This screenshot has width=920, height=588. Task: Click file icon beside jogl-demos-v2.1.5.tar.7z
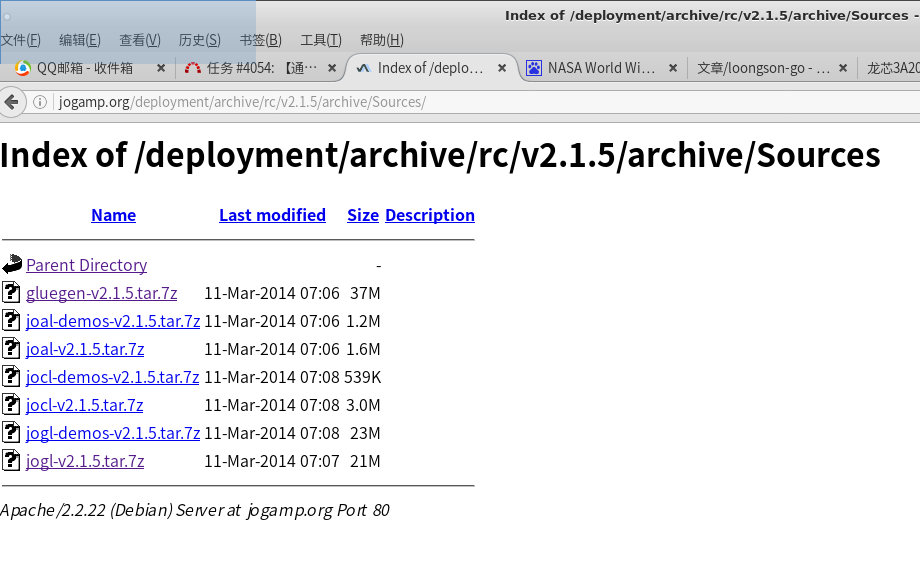click(x=11, y=433)
